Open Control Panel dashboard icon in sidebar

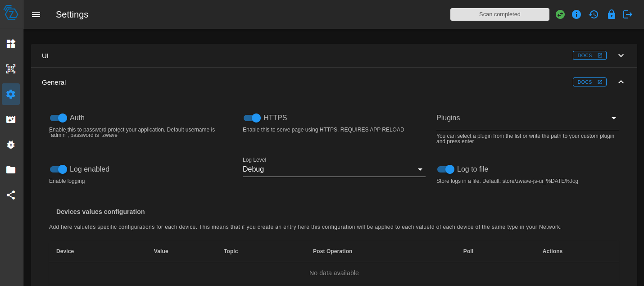click(11, 44)
